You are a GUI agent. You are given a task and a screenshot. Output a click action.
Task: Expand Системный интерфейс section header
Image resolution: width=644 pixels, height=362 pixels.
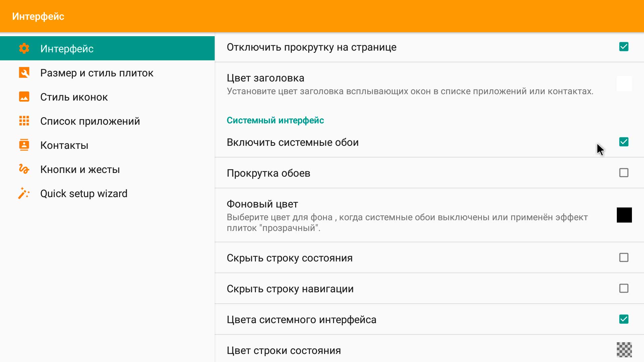275,120
